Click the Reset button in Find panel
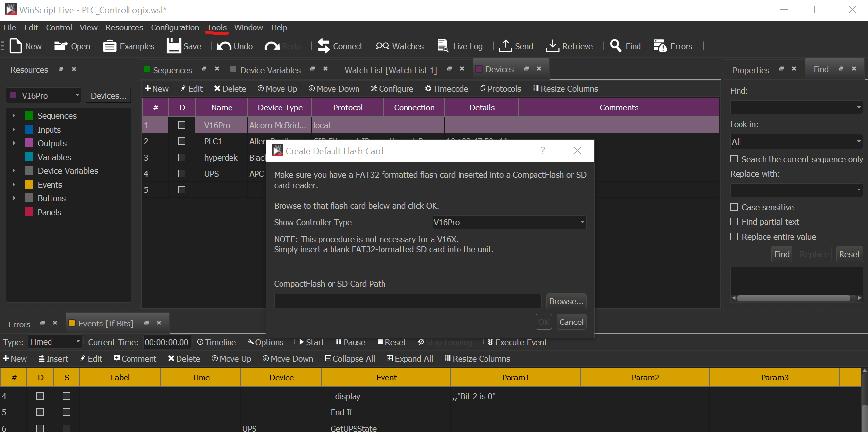The image size is (868, 432). coord(849,254)
